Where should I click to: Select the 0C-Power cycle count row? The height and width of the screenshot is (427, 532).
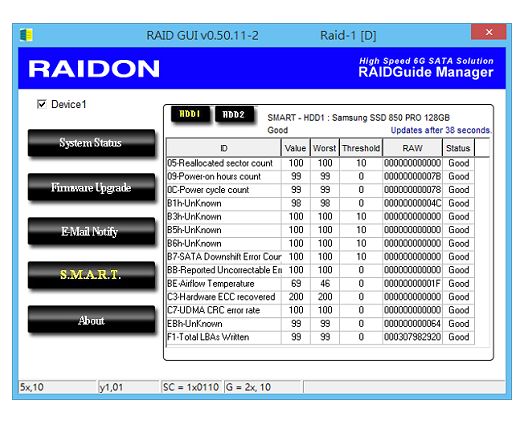pos(320,190)
